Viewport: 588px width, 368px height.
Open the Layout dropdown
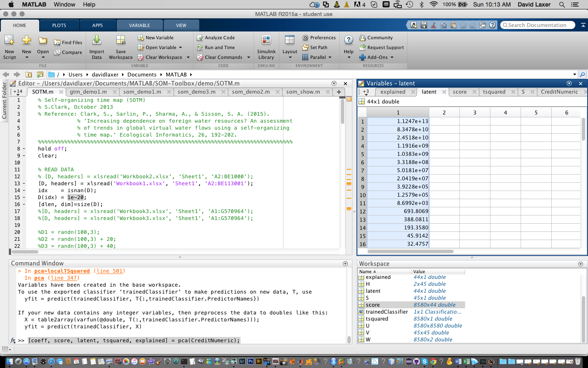pos(290,47)
